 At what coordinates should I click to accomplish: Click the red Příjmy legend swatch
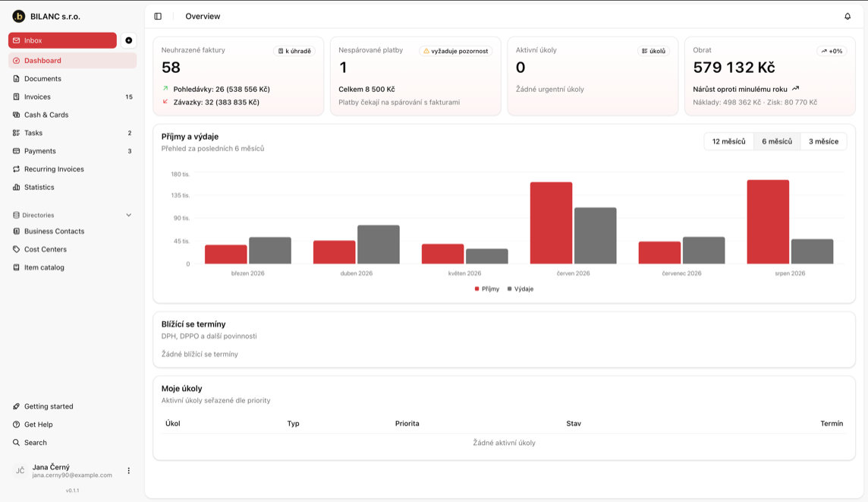coord(477,289)
